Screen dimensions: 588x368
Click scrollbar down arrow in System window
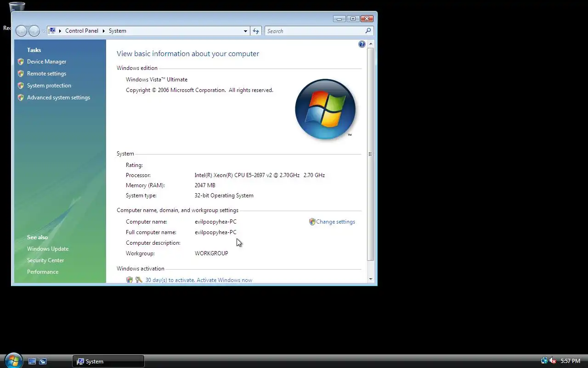371,279
